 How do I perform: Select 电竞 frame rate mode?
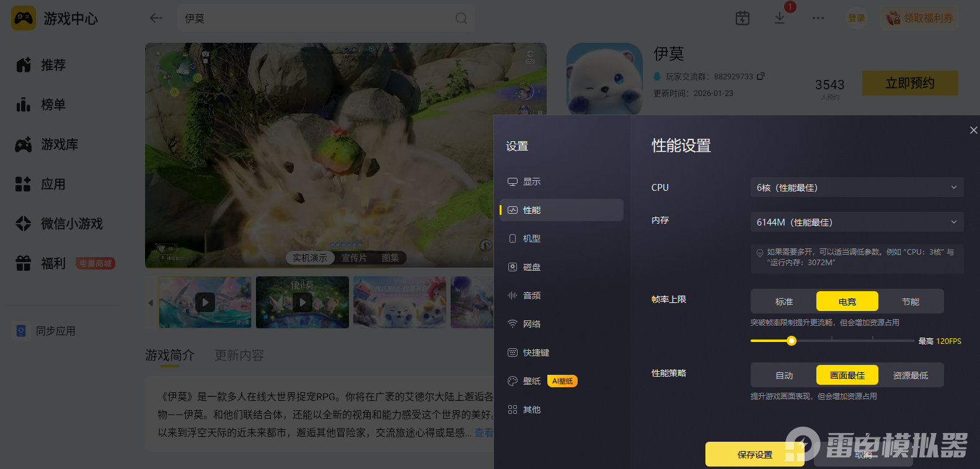(847, 302)
